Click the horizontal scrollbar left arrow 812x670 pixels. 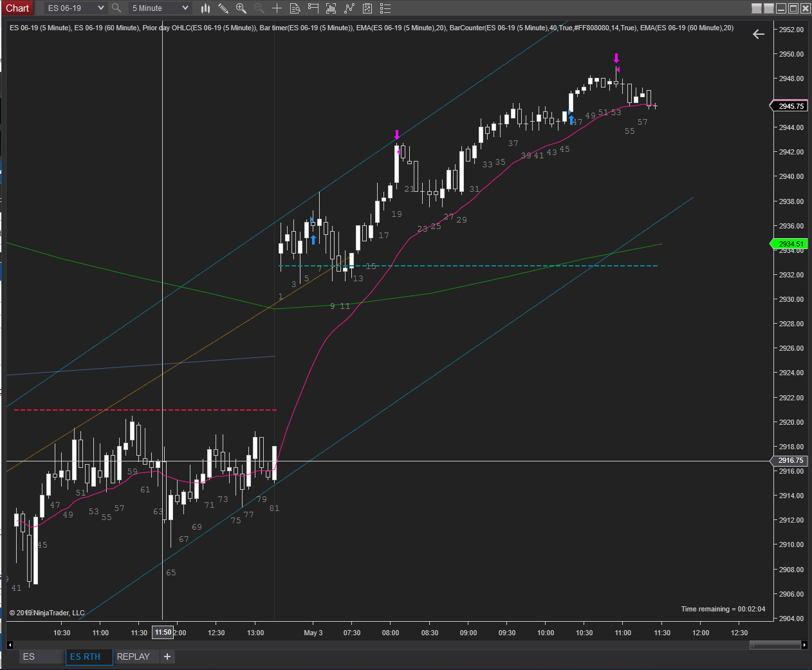10,644
